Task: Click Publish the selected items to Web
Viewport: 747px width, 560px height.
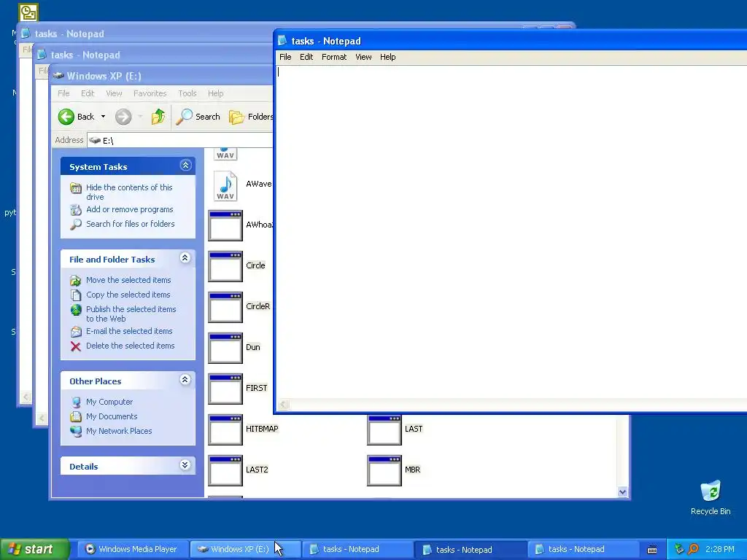Action: point(131,314)
